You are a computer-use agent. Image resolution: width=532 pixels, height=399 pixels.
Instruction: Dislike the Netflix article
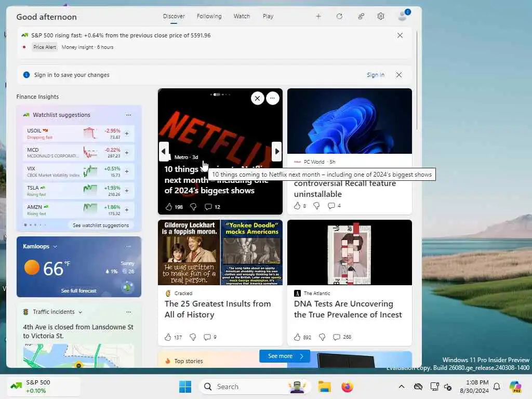click(x=193, y=207)
